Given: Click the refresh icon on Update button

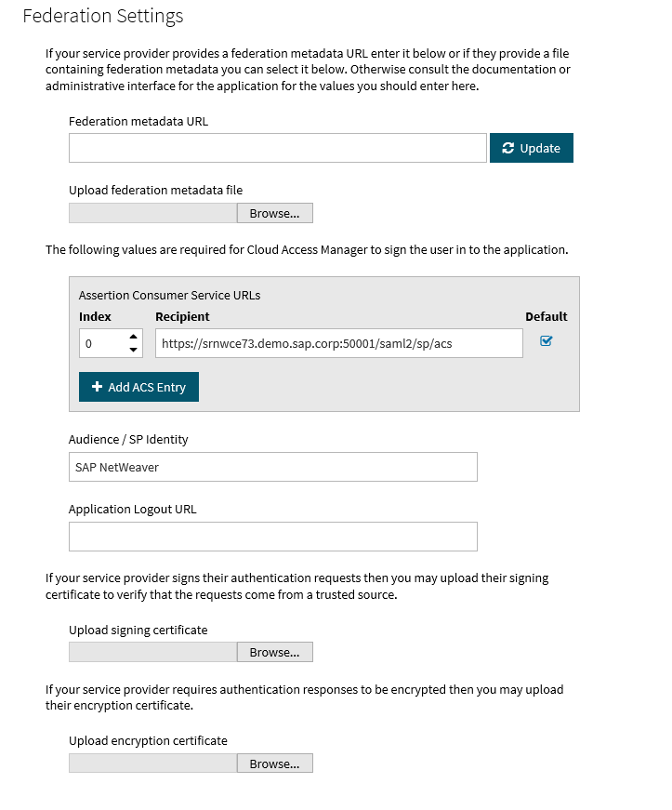Looking at the screenshot, I should (x=507, y=149).
